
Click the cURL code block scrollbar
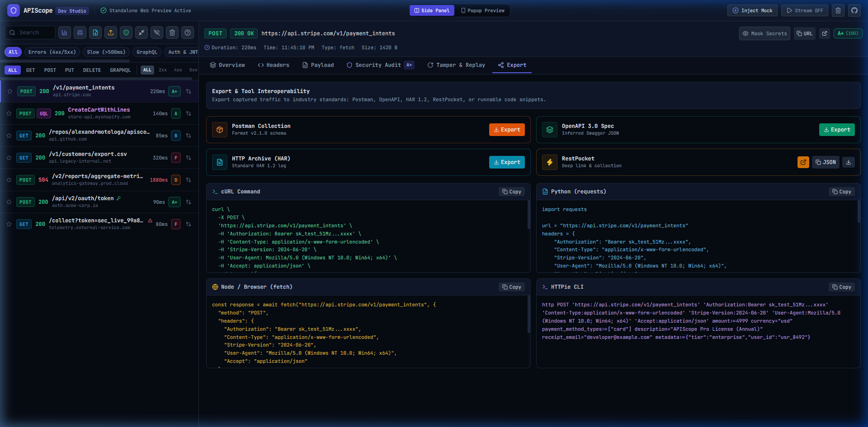pyautogui.click(x=528, y=215)
